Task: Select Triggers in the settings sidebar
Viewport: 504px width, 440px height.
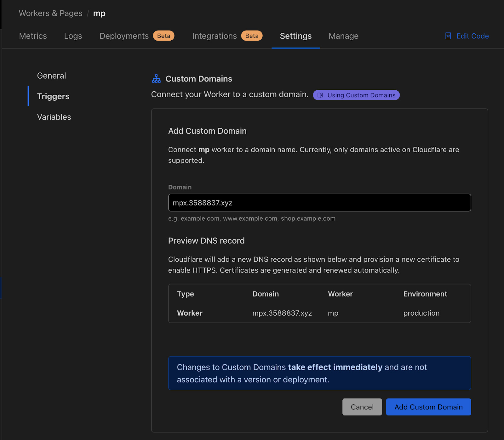Action: 53,96
